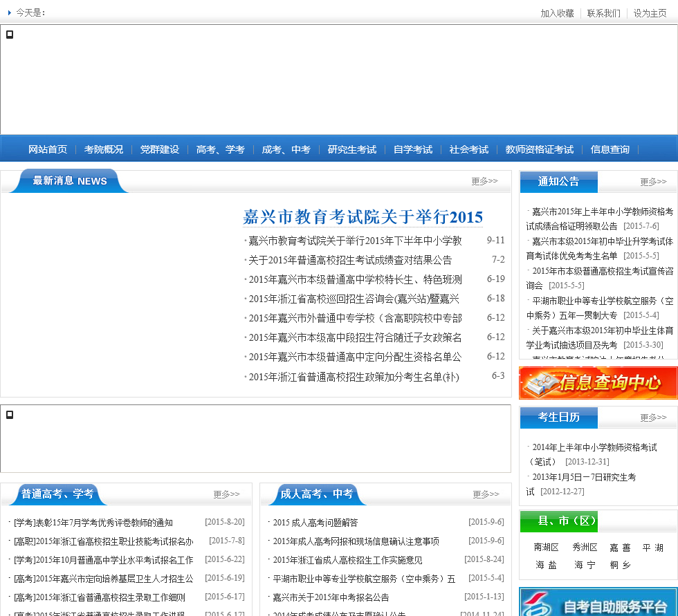Click 更多>> in 最新消息 NEWS section

point(485,181)
